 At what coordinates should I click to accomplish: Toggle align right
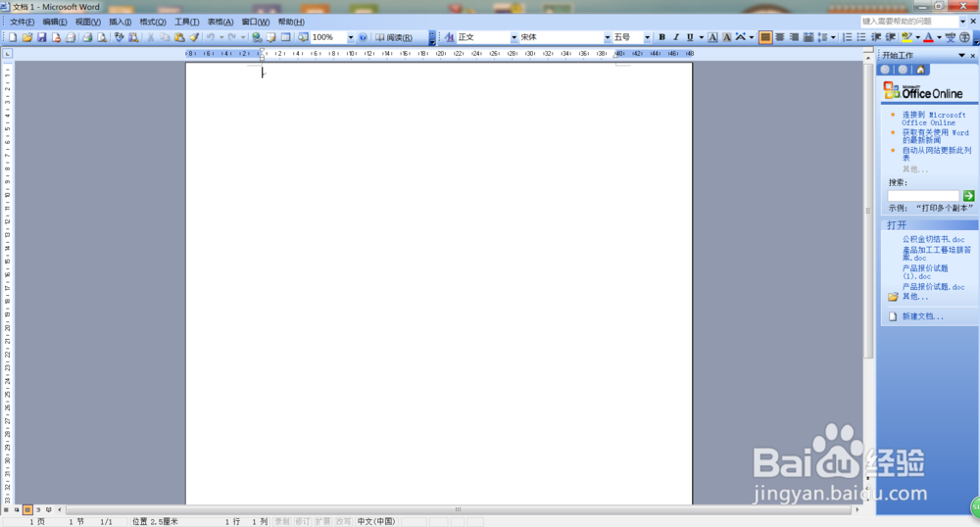click(x=794, y=37)
